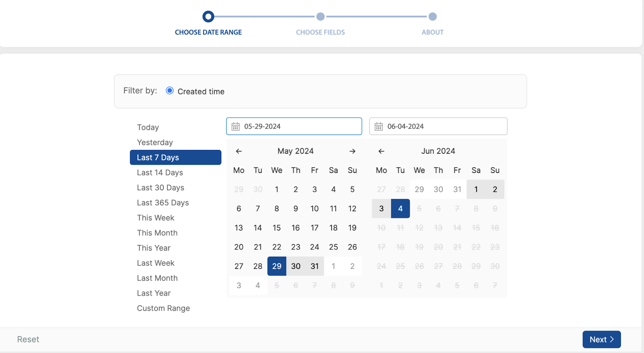Go to next month on May calendar
Screen dimensions: 644x353
point(352,151)
